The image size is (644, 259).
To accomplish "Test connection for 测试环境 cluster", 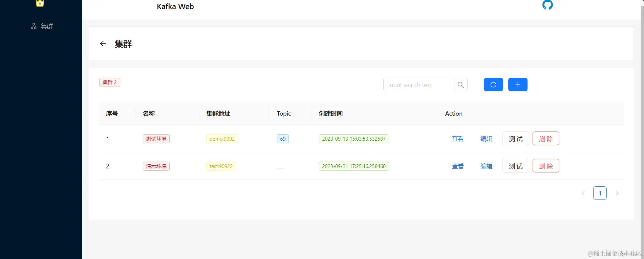I will (516, 139).
